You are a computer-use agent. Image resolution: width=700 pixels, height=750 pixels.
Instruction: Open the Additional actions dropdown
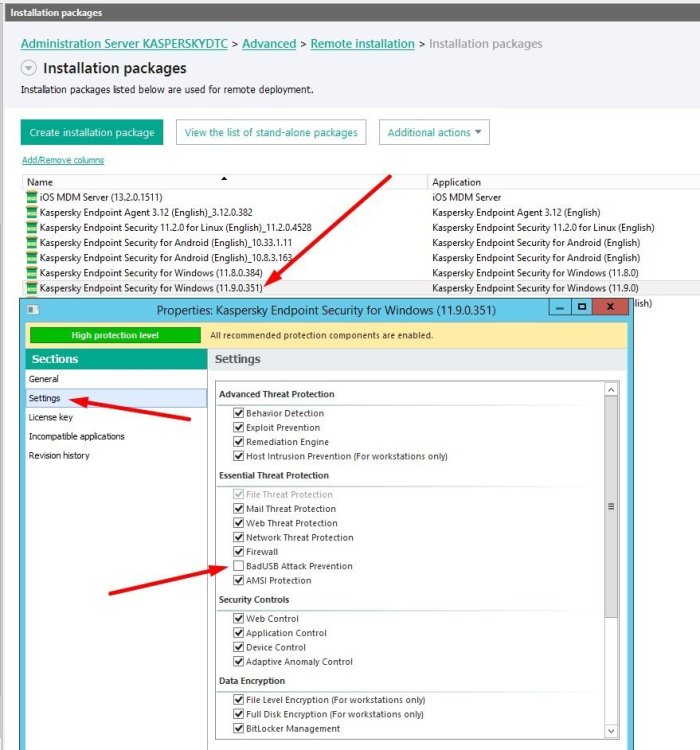434,132
